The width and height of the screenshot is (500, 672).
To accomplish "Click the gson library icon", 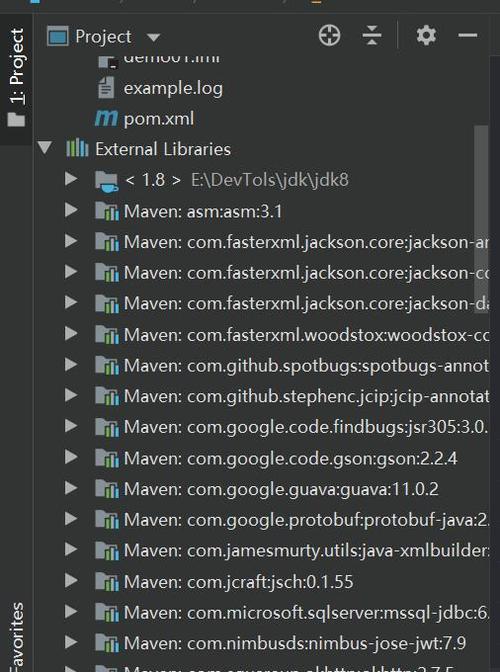I will pos(106,458).
